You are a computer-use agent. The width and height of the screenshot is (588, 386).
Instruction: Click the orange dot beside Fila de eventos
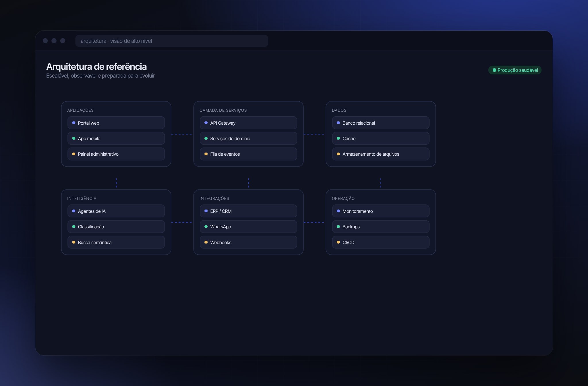(206, 154)
